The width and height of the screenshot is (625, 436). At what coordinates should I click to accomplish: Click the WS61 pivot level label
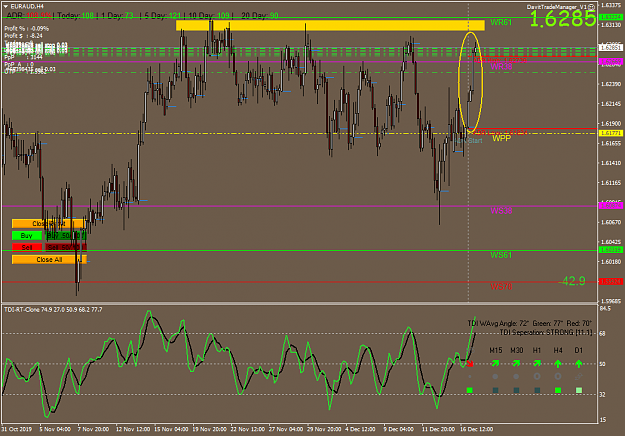[x=501, y=255]
